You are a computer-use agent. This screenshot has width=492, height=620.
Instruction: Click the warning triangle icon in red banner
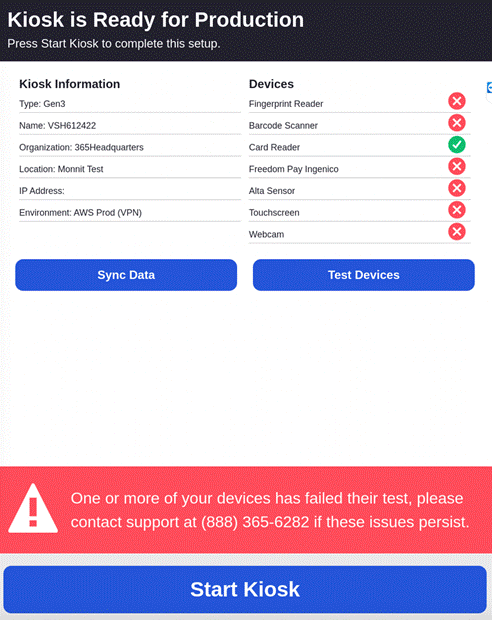33,509
